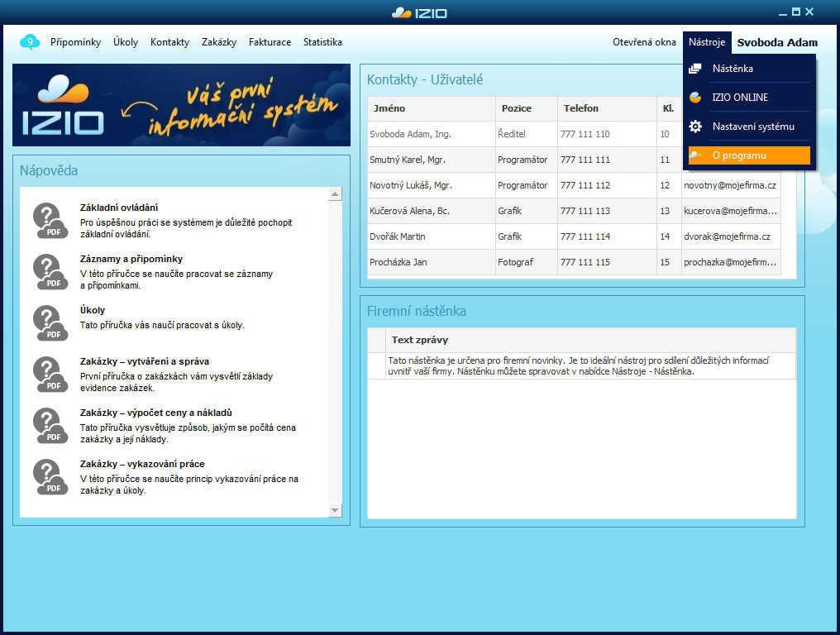Open the Zakázky menu
The image size is (840, 635).
pyautogui.click(x=218, y=42)
